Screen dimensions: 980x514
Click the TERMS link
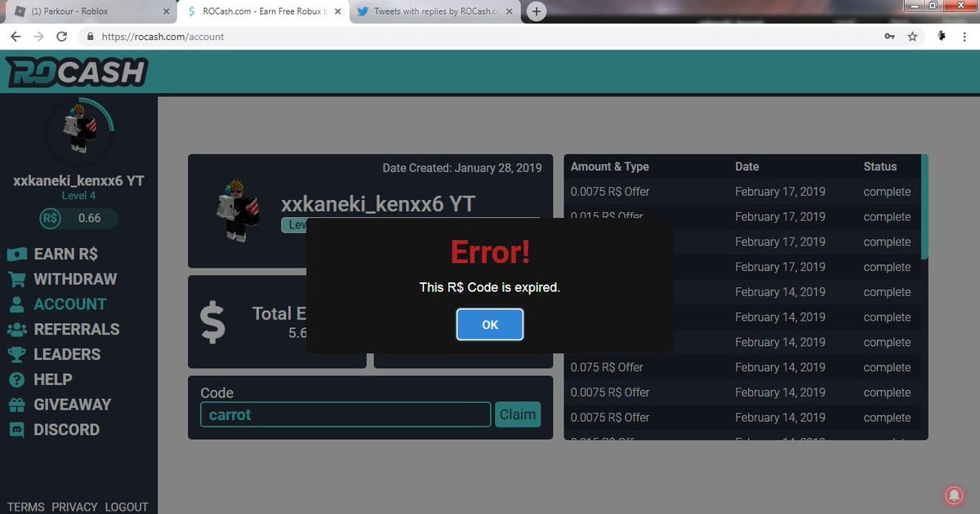[26, 507]
